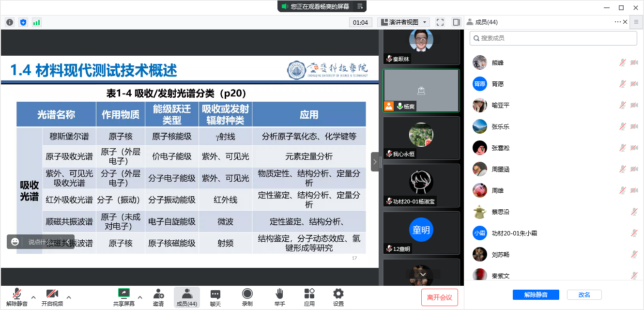This screenshot has width=644, height=310.
Task: Turn on camera with 开启视频
Action: (52, 296)
